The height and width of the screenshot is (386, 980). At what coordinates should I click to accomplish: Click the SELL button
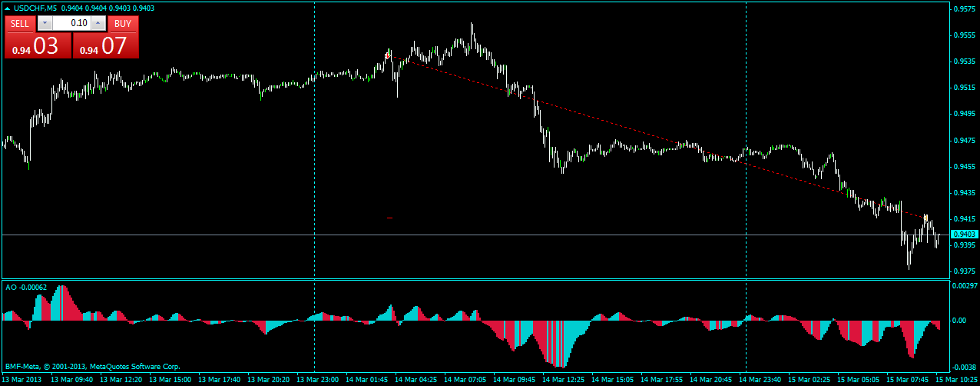pos(20,23)
